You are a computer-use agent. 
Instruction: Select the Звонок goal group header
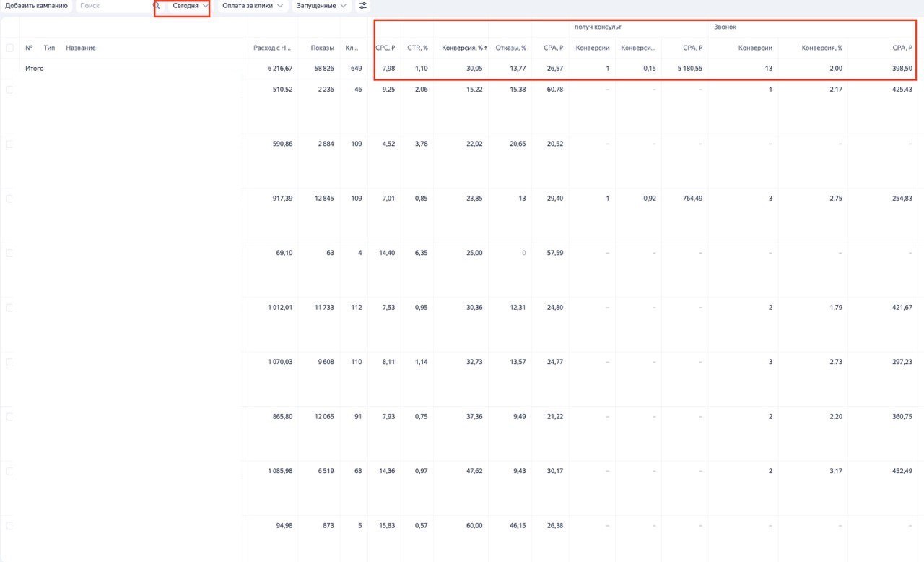coord(725,27)
